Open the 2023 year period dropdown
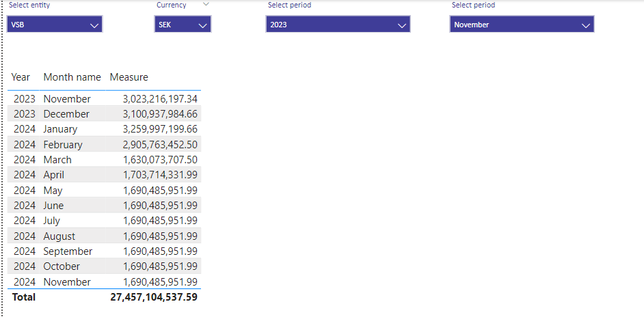The height and width of the screenshot is (317, 644). [x=338, y=25]
